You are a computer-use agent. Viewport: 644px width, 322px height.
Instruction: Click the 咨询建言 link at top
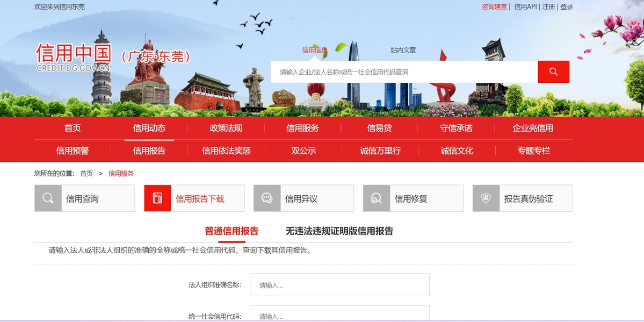click(x=494, y=7)
